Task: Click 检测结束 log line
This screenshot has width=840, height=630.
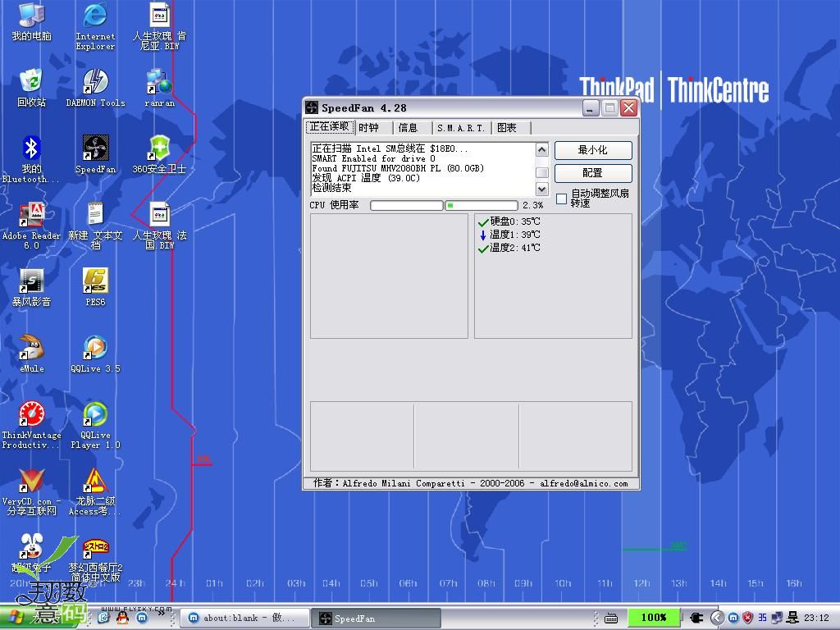Action: point(331,188)
